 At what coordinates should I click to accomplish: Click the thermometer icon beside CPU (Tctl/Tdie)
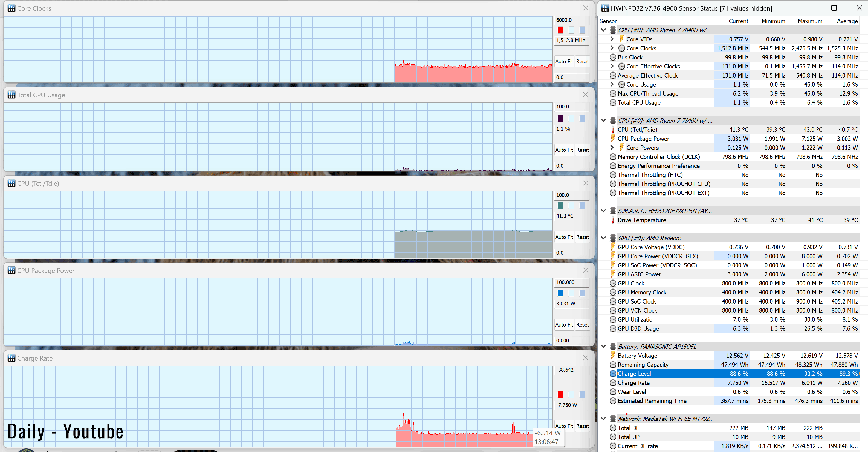(613, 130)
